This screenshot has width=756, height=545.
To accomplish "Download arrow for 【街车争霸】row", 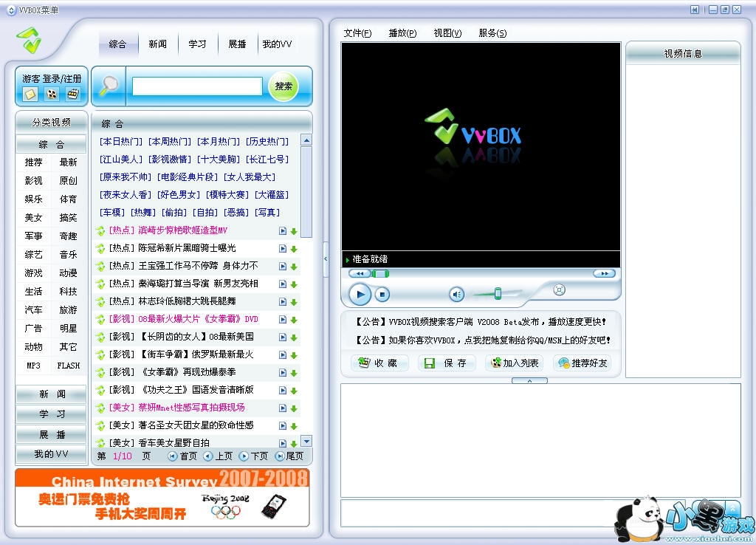I will (294, 355).
